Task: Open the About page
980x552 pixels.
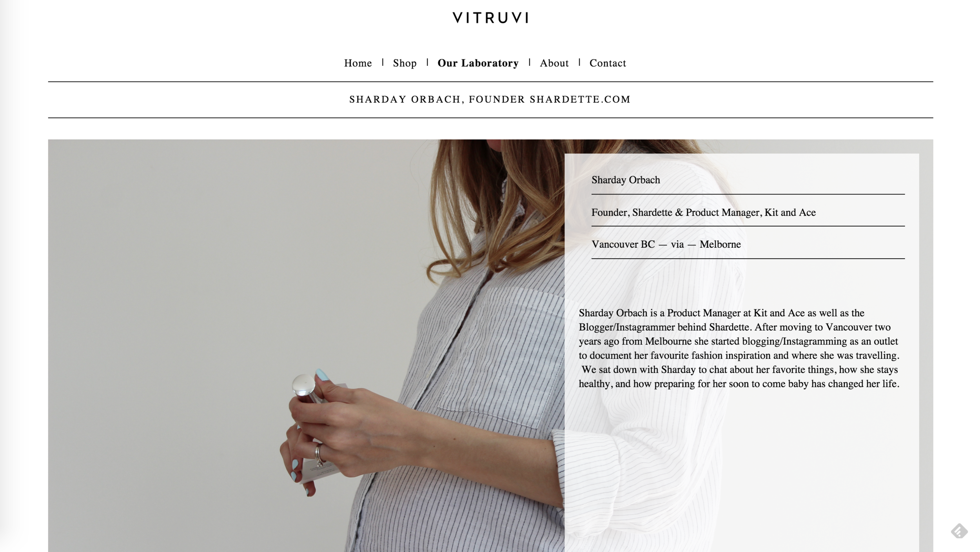Action: pos(554,63)
